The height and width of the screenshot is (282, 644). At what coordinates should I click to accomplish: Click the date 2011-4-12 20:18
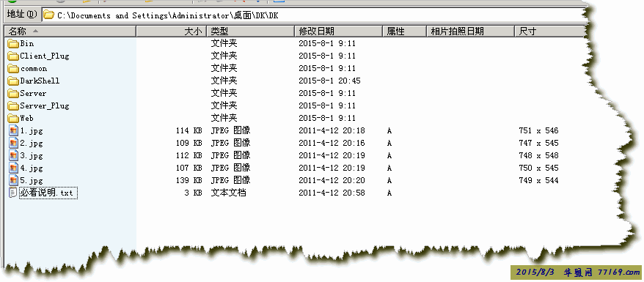coord(332,131)
